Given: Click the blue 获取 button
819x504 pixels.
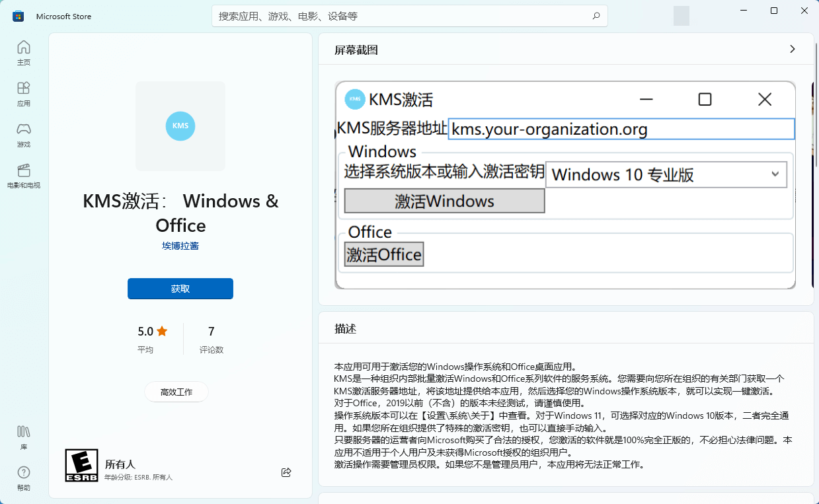Looking at the screenshot, I should pos(180,289).
